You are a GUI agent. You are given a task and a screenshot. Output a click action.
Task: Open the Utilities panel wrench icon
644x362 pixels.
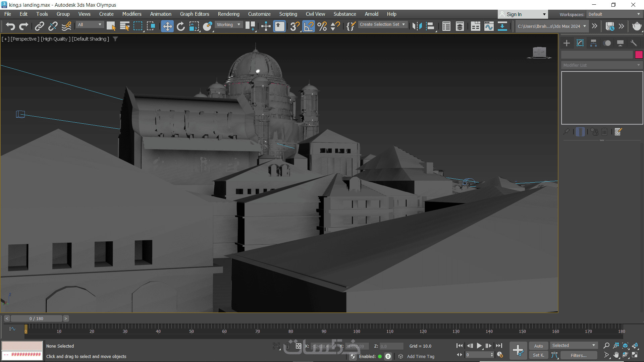click(x=634, y=43)
